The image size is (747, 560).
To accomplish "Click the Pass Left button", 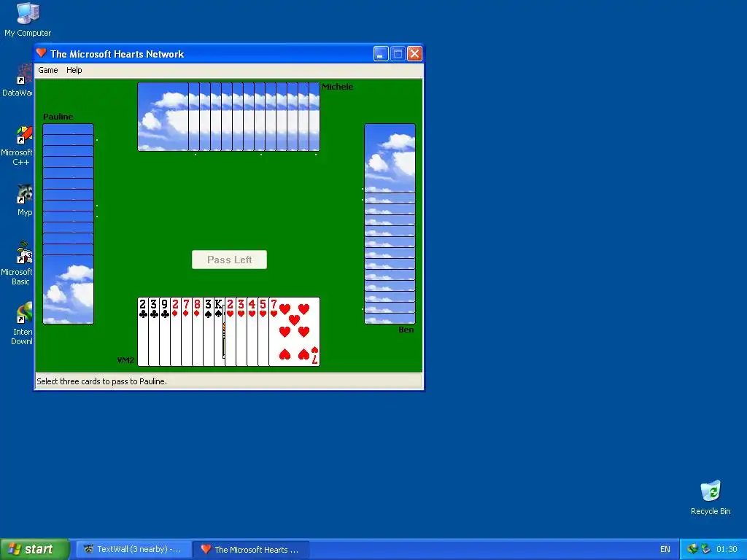I will pyautogui.click(x=229, y=260).
